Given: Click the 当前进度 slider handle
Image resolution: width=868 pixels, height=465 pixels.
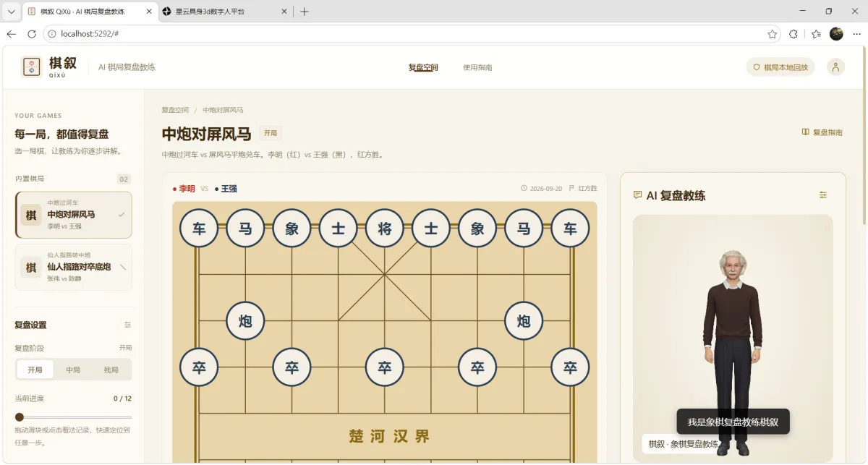Looking at the screenshot, I should coord(20,417).
